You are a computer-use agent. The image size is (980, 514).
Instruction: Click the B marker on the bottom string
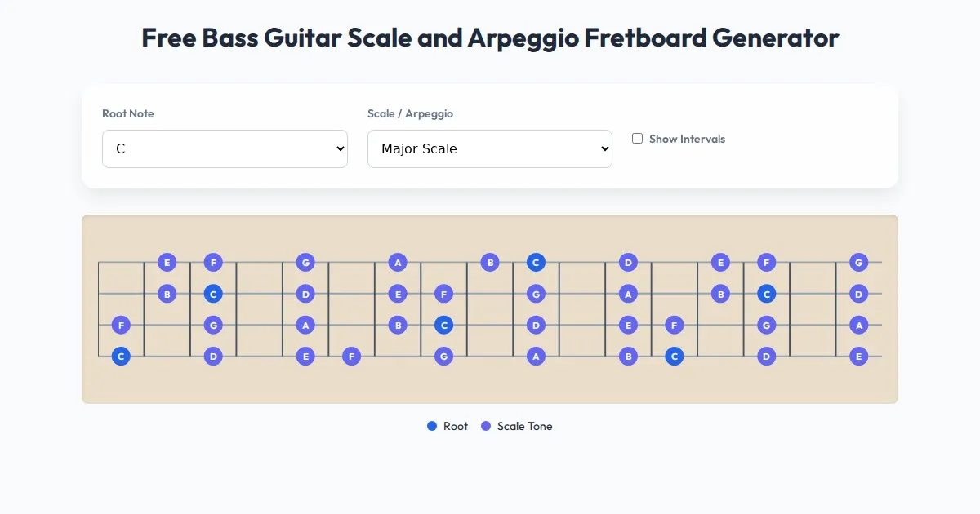pyautogui.click(x=628, y=356)
